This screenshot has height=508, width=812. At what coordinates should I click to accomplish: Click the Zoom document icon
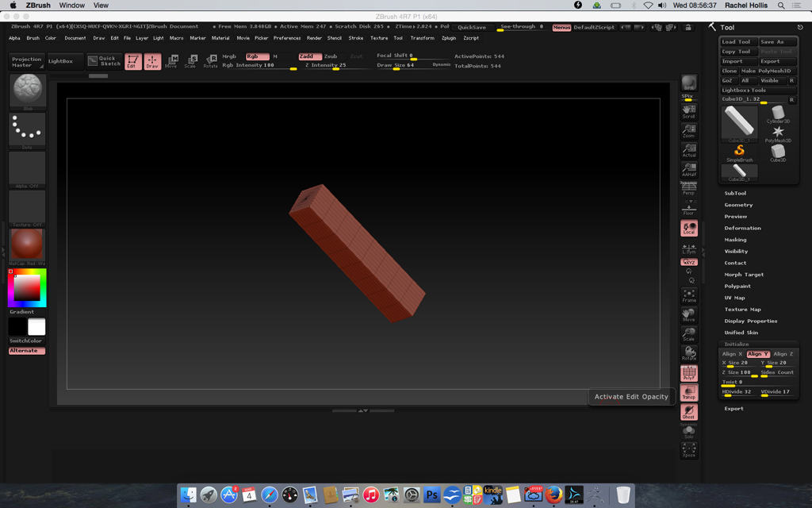click(x=689, y=131)
